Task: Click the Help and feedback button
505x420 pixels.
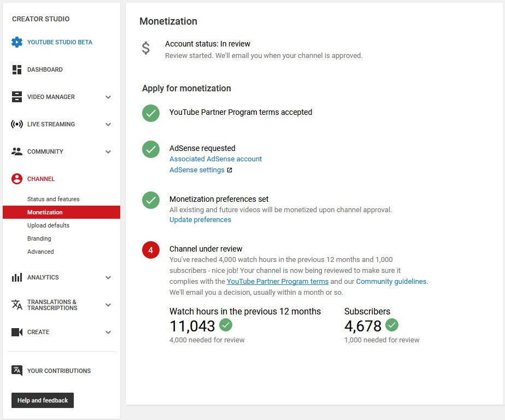Action: coord(43,400)
